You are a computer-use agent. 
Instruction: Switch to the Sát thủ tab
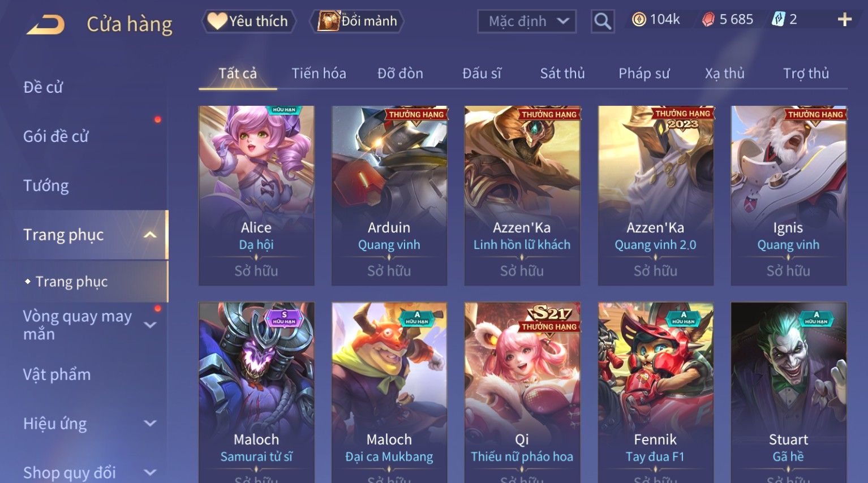tap(562, 73)
